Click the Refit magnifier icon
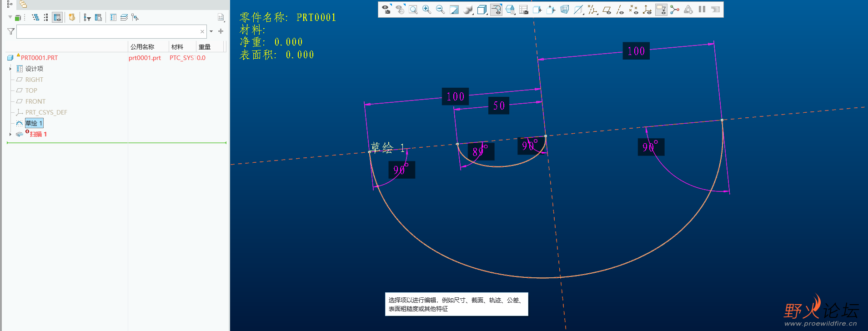Viewport: 868px width, 331px height. (x=413, y=10)
